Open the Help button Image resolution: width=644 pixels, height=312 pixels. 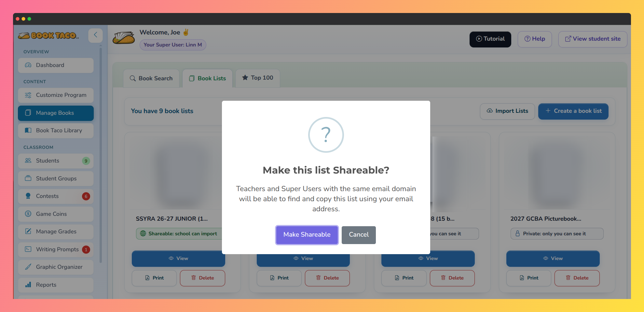[x=535, y=39]
